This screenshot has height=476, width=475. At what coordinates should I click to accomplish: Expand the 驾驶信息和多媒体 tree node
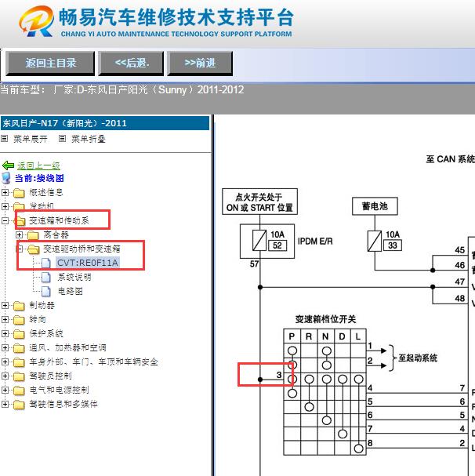click(5, 404)
